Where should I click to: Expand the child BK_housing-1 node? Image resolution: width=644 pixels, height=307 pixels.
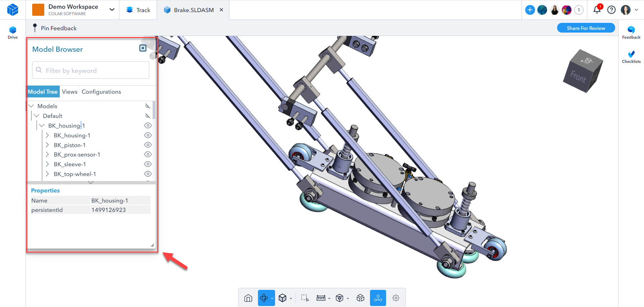pos(47,135)
